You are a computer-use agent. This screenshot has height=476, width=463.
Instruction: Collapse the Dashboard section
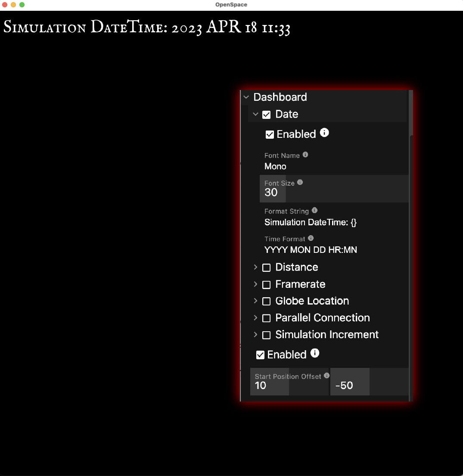tap(246, 97)
